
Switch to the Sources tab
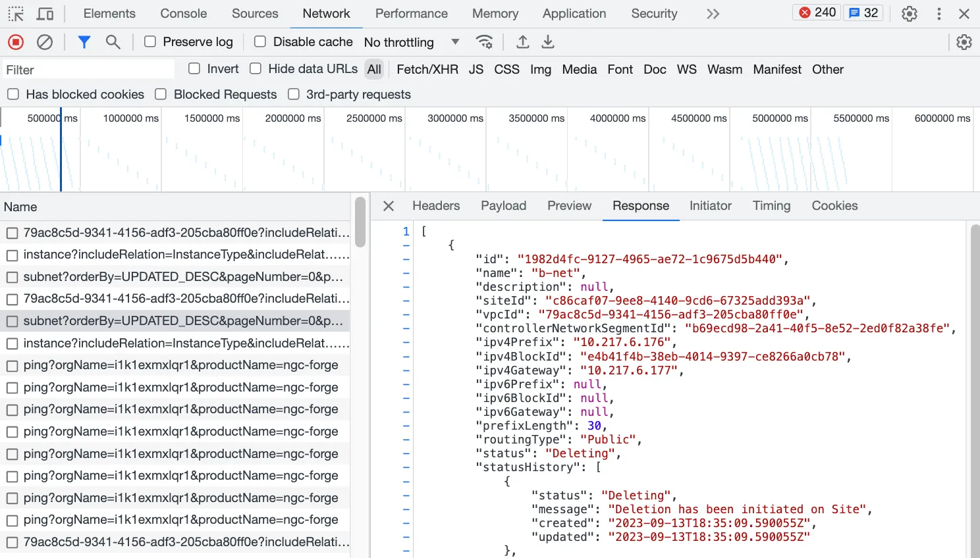pos(255,14)
